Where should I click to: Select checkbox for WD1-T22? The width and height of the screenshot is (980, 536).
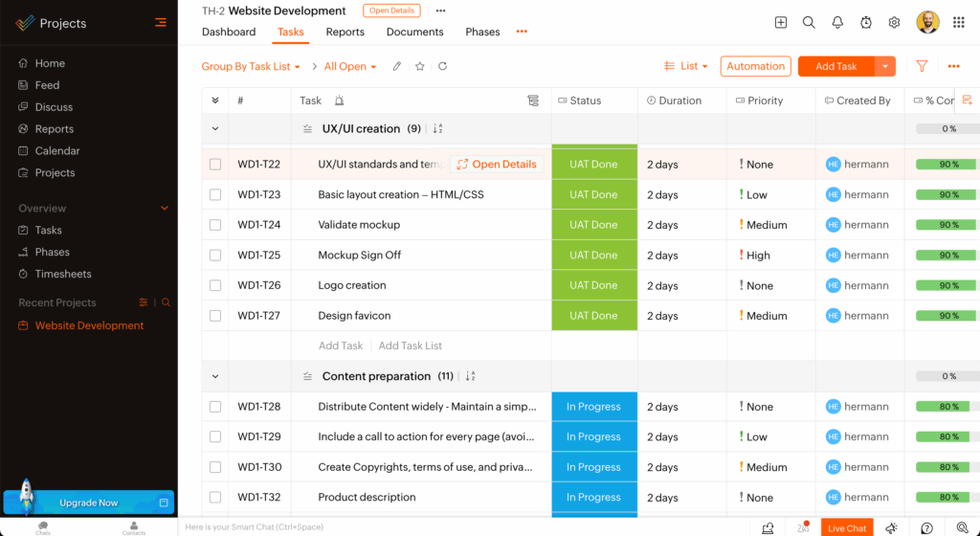[x=215, y=165]
